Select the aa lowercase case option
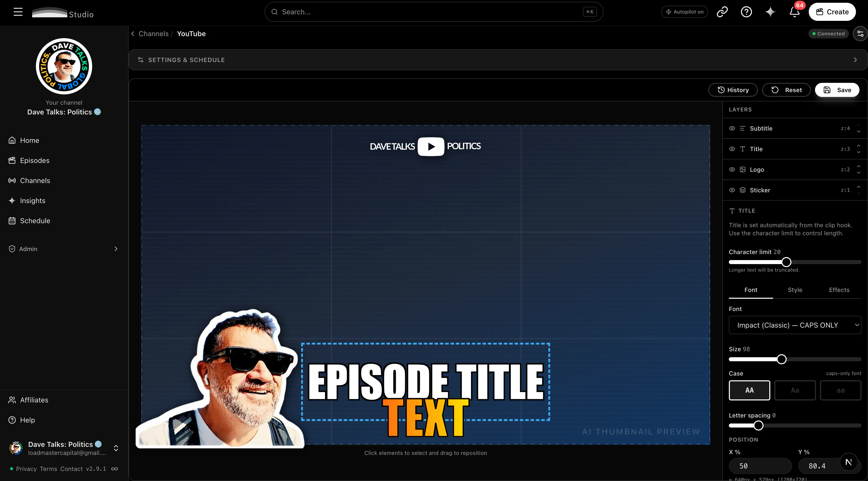Viewport: 868px width, 481px height. point(840,390)
